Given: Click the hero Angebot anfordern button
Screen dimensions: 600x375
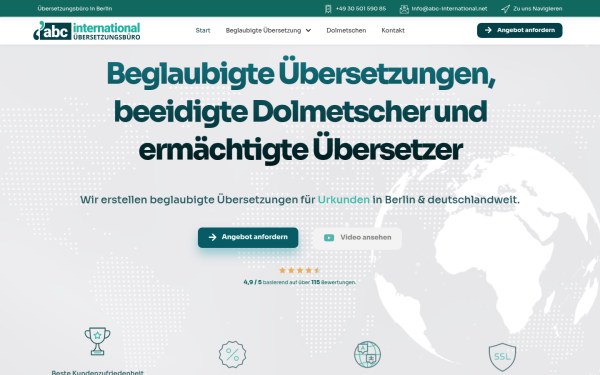Looking at the screenshot, I should tap(248, 237).
